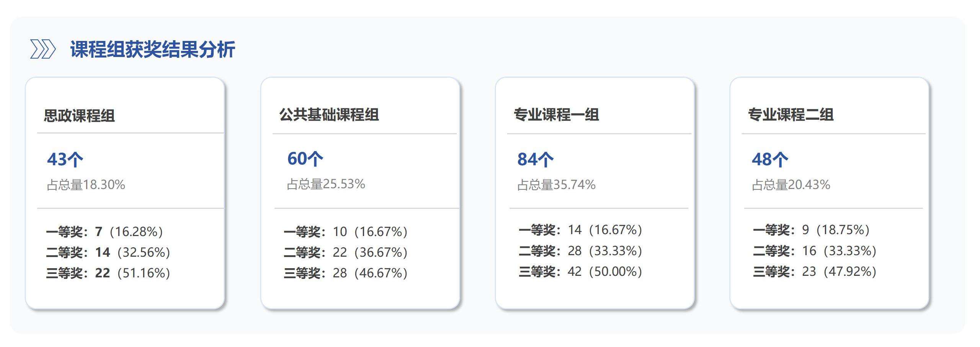Click the 48个 total count
980x347 pixels.
770,159
